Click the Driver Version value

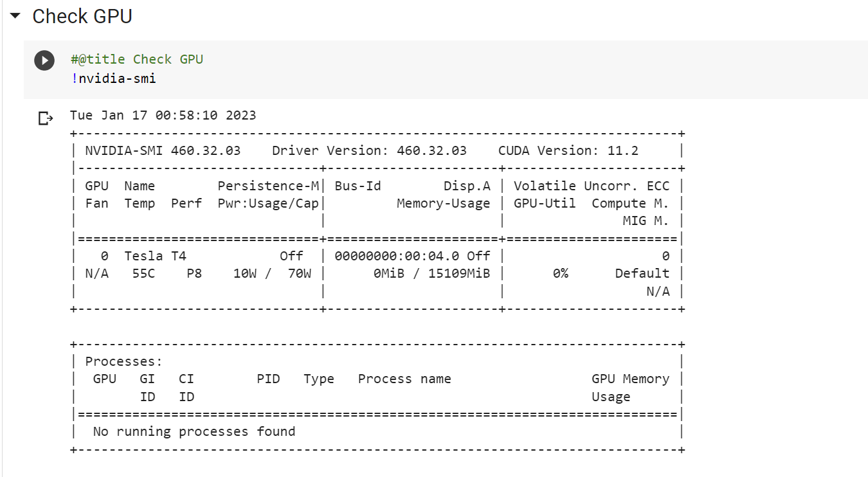431,151
